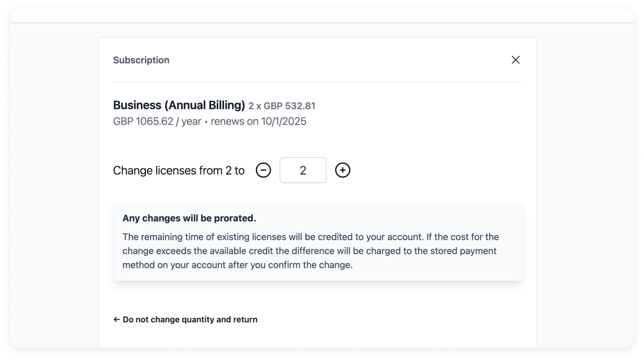Image resolution: width=644 pixels, height=360 pixels.
Task: Click the 'GBP 1065.62 / year' total
Action: 157,121
